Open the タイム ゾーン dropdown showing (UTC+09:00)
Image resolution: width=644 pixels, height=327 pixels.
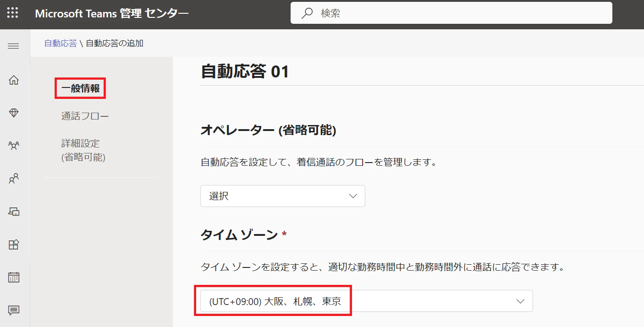(x=367, y=301)
